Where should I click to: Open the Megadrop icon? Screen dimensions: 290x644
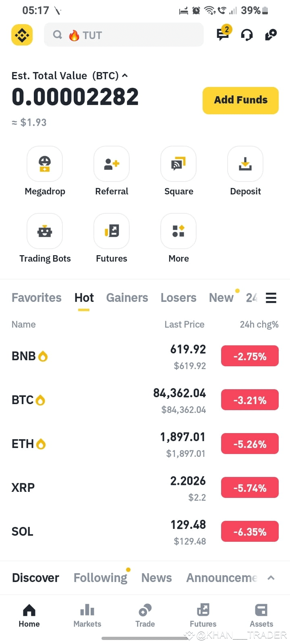[x=45, y=164]
